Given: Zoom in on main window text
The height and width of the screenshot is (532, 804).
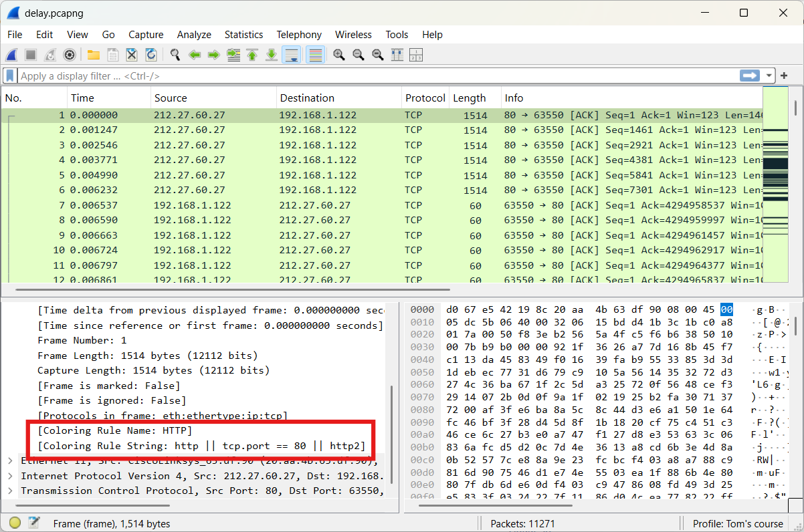Looking at the screenshot, I should pos(339,55).
